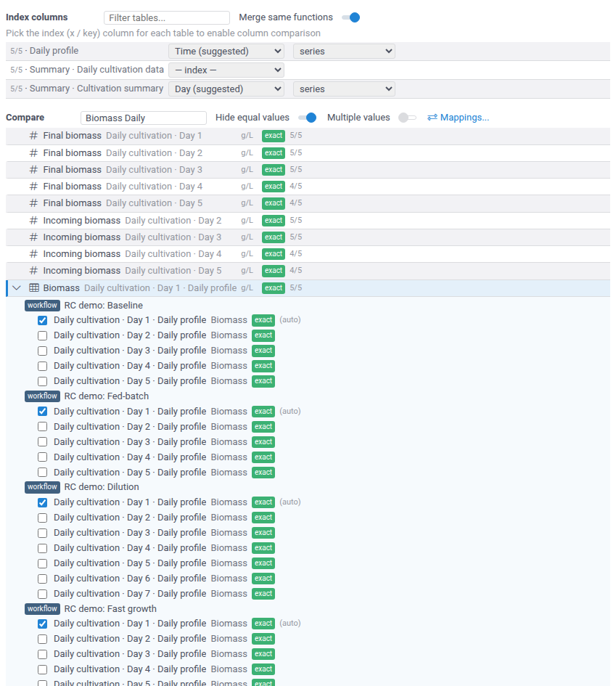Check Baseline Day 5 Daily profile Biomass
Viewport: 616px width, 686px height.
tap(42, 382)
